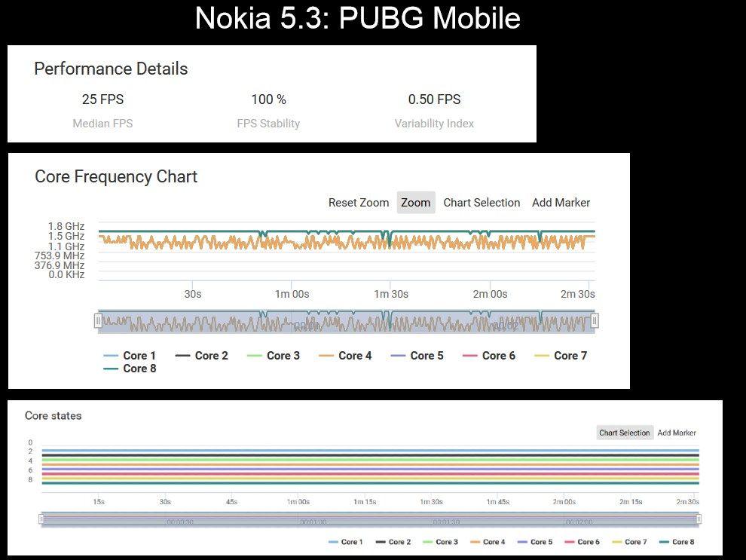Image resolution: width=746 pixels, height=560 pixels.
Task: Click the 1m 00s frequency chart axis label
Action: pos(292,294)
